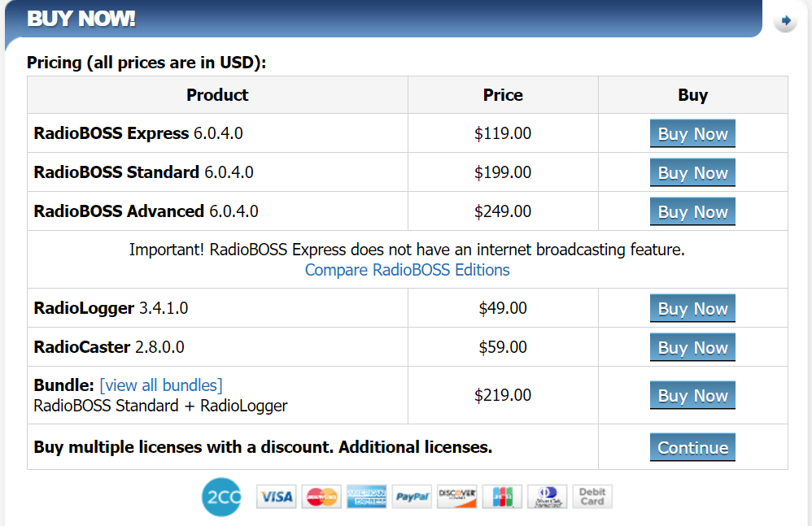Click the American Express icon
The height and width of the screenshot is (526, 812).
tap(367, 497)
